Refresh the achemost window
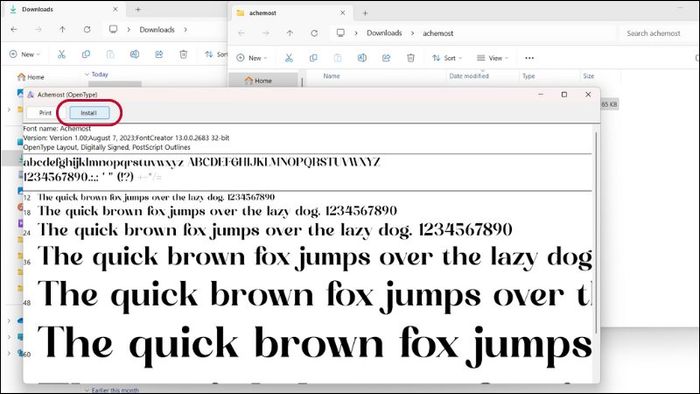 314,33
